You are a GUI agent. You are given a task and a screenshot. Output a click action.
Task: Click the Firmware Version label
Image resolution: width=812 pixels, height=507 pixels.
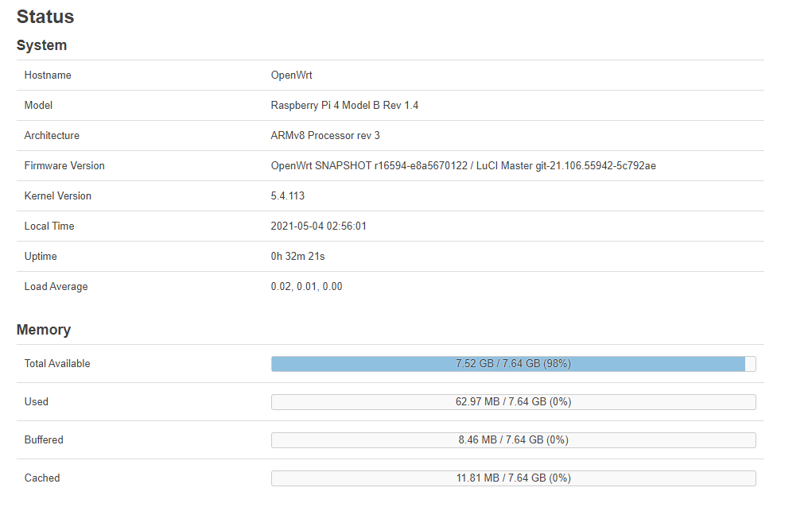coord(64,165)
